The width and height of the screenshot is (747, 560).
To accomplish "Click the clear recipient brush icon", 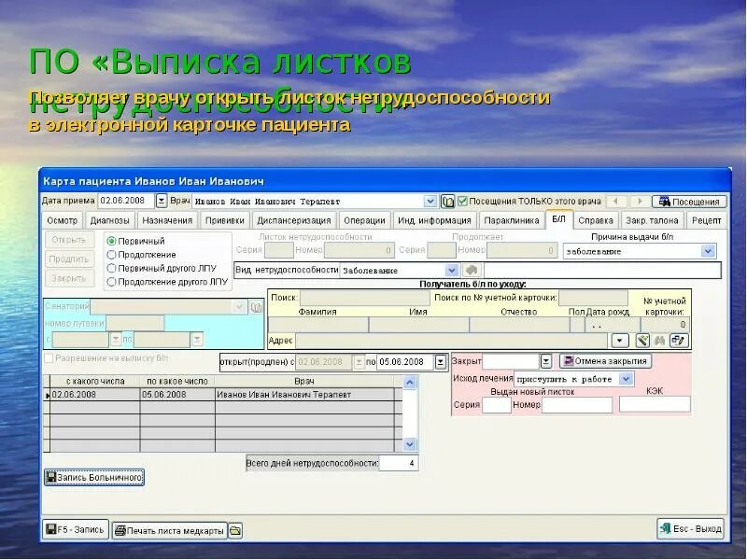I will pos(642,341).
